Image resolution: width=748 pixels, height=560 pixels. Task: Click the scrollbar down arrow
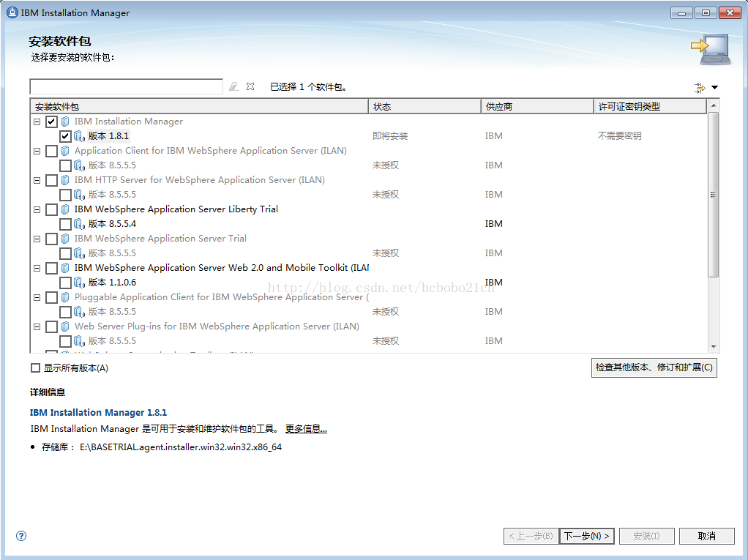coord(714,347)
